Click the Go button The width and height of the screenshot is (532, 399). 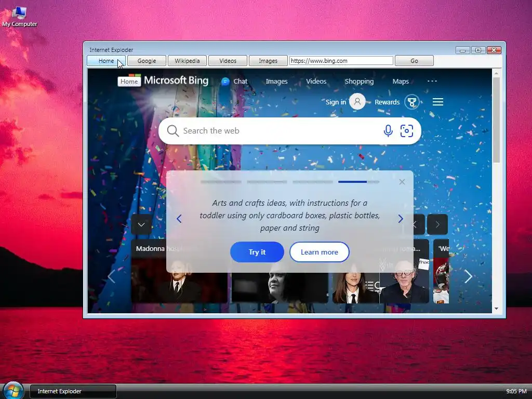(414, 61)
